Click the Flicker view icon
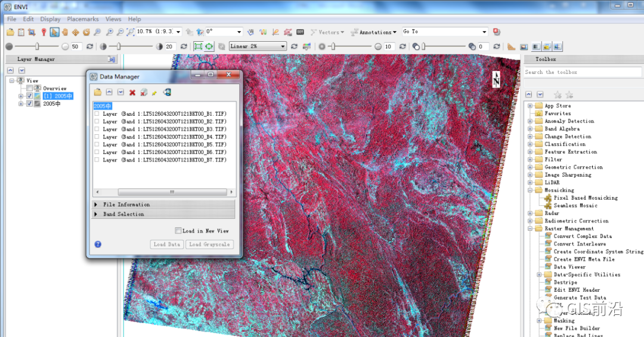The image size is (644, 337). (547, 47)
